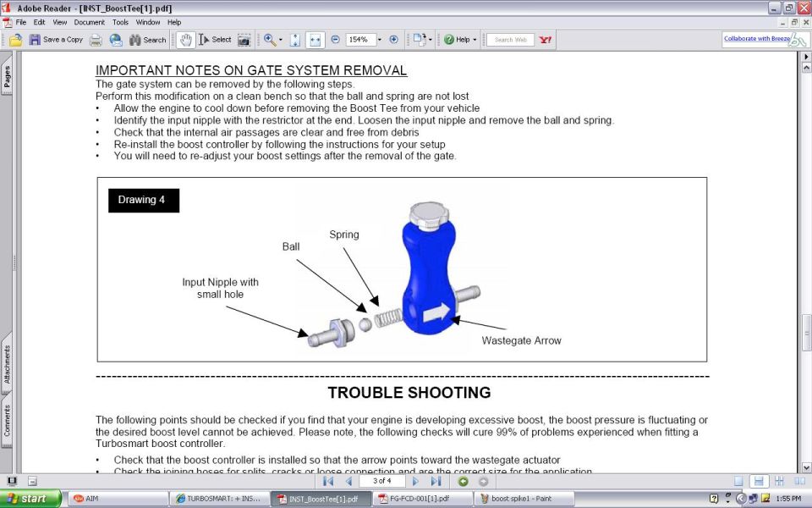Go to previous page

(348, 481)
